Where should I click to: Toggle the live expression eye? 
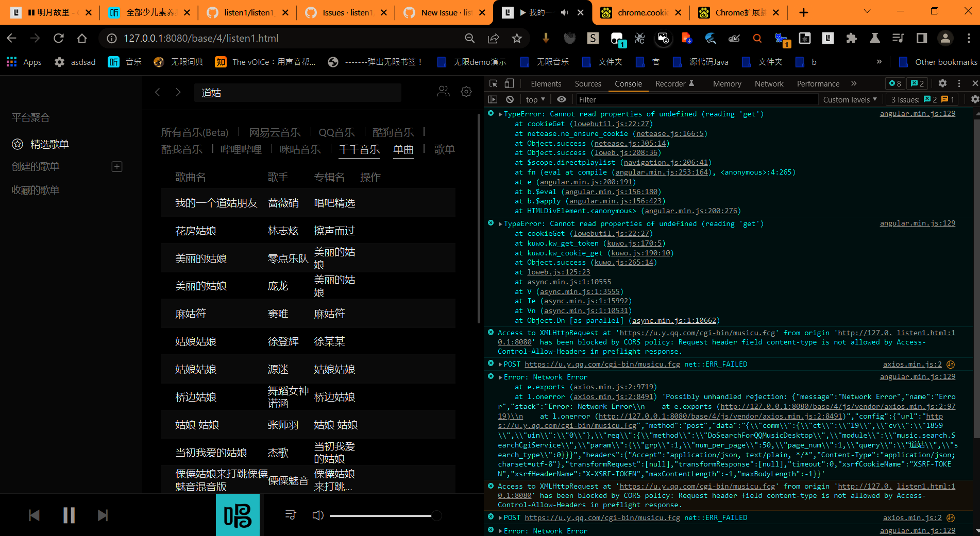(x=562, y=99)
